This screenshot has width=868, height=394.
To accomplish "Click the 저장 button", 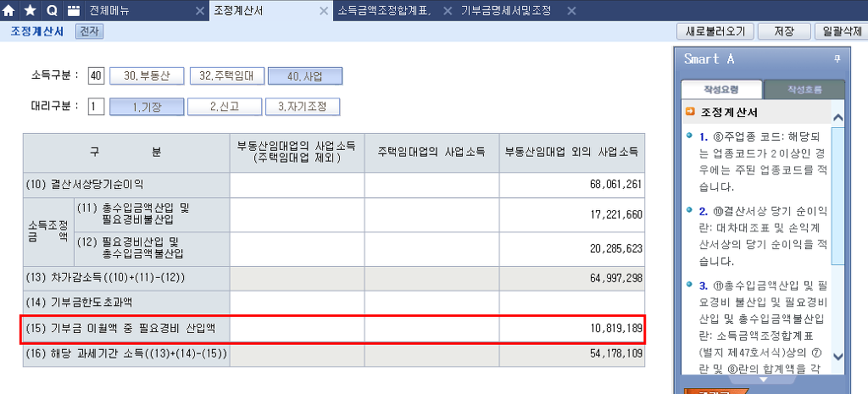I will (784, 31).
